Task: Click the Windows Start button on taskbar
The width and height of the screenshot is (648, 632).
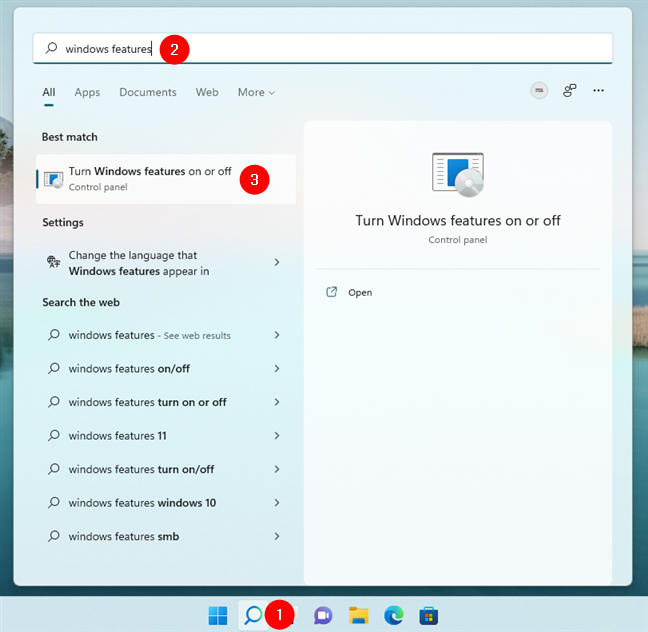Action: pyautogui.click(x=218, y=615)
